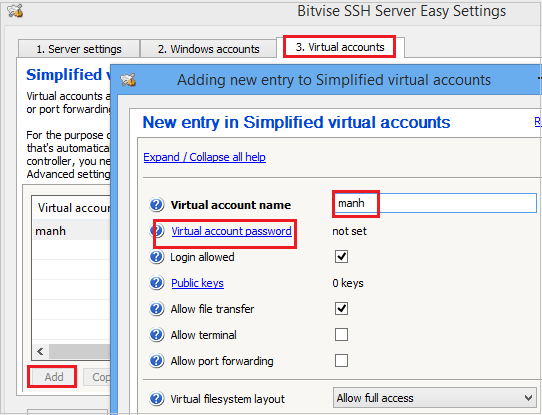
Task: Click the 'not set' password status text
Action: [x=349, y=231]
